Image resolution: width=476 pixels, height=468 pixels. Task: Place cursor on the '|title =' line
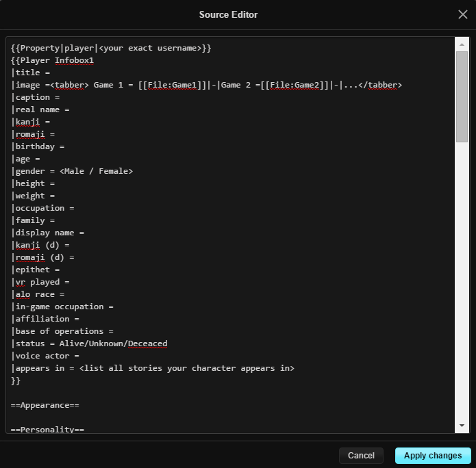coord(30,73)
